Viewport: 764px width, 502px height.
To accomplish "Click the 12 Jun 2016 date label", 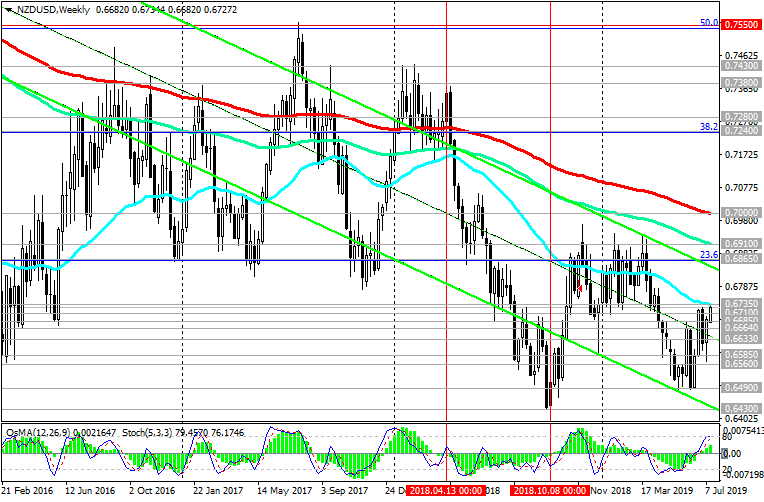I will tap(90, 490).
